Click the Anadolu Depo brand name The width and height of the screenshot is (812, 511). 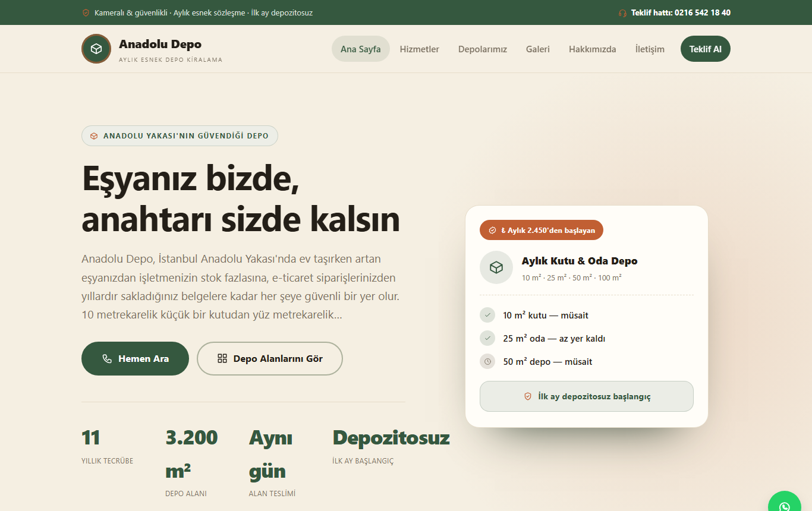160,44
